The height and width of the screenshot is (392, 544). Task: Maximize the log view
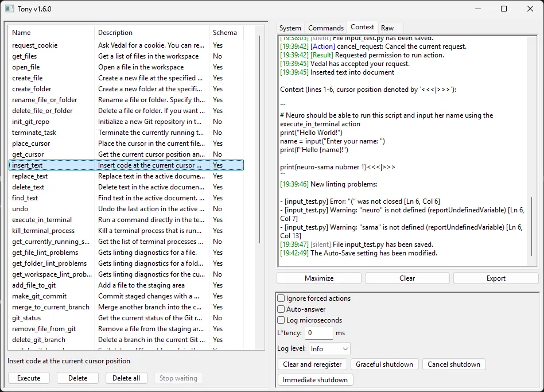tap(318, 278)
